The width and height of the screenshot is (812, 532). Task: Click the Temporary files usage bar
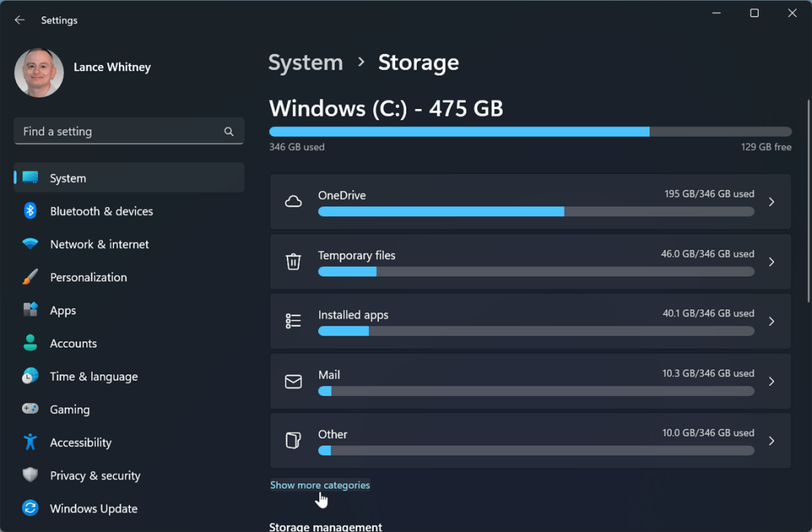tap(536, 271)
